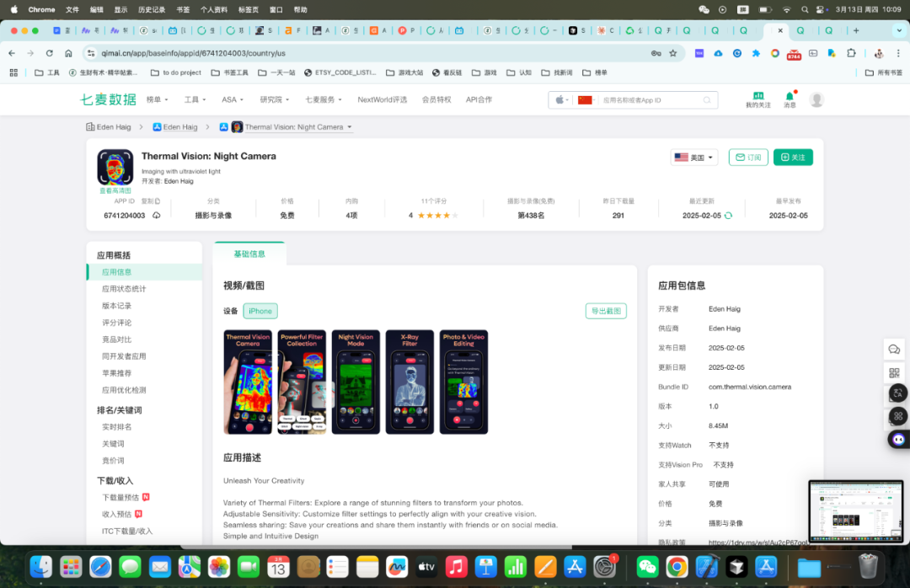910x588 pixels.
Task: Open App Store icon in the Dock
Action: click(575, 567)
